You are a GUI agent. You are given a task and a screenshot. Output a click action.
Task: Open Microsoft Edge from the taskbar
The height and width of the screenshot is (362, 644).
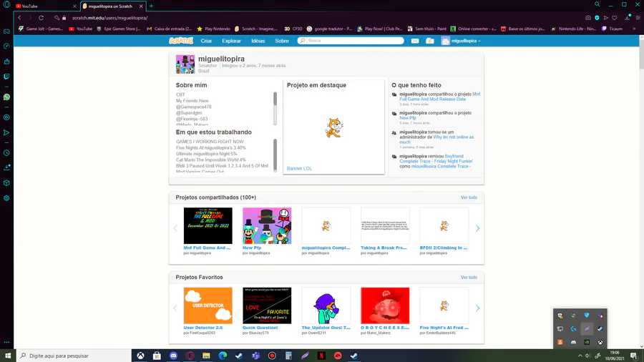[x=223, y=356]
